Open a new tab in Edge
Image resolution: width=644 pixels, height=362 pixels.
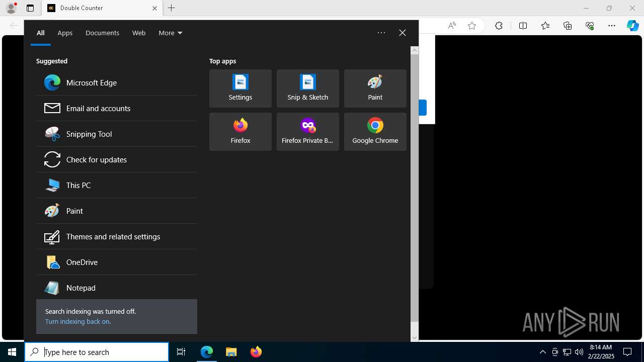click(172, 8)
